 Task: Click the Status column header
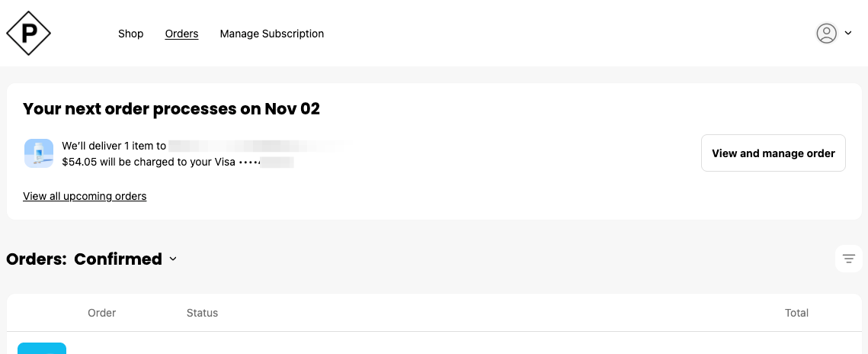pos(202,313)
